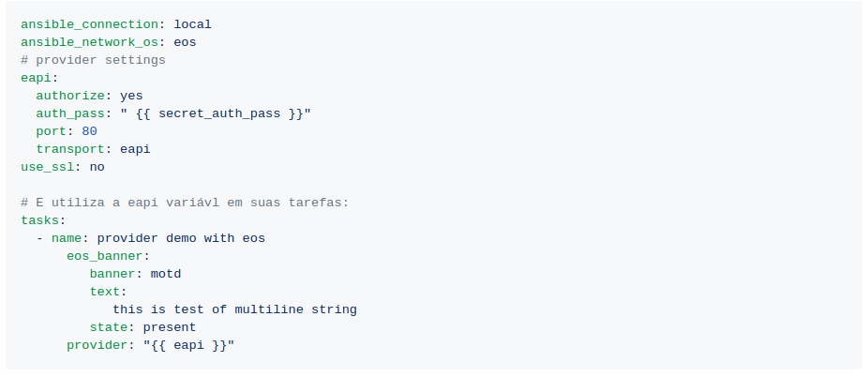Image resolution: width=868 pixels, height=377 pixels.
Task: Click the 'provider demo with eos' text
Action: pyautogui.click(x=181, y=238)
